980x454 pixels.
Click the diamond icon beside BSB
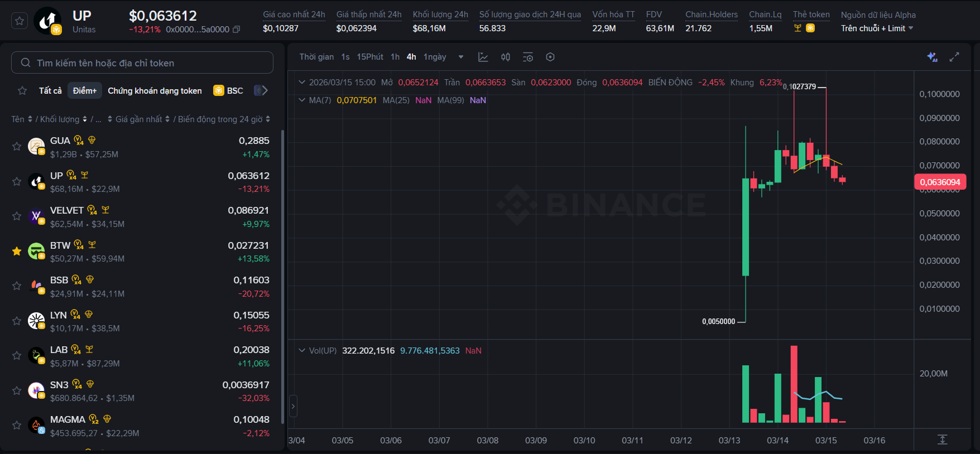coord(90,279)
